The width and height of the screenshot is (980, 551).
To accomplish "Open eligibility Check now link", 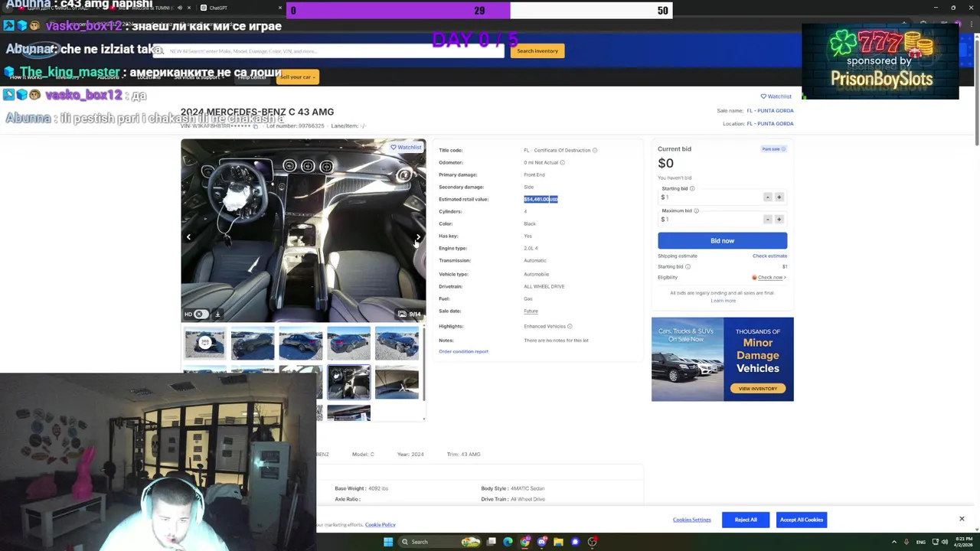I will [769, 277].
